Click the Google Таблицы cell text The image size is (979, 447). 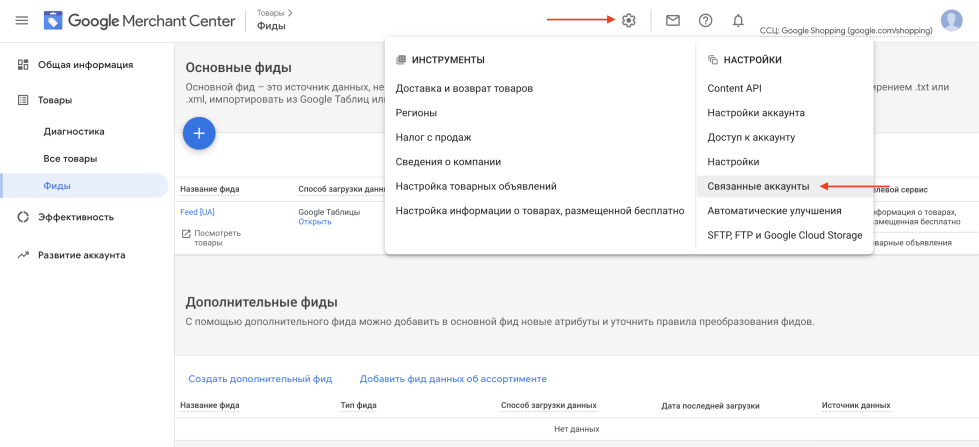[329, 212]
